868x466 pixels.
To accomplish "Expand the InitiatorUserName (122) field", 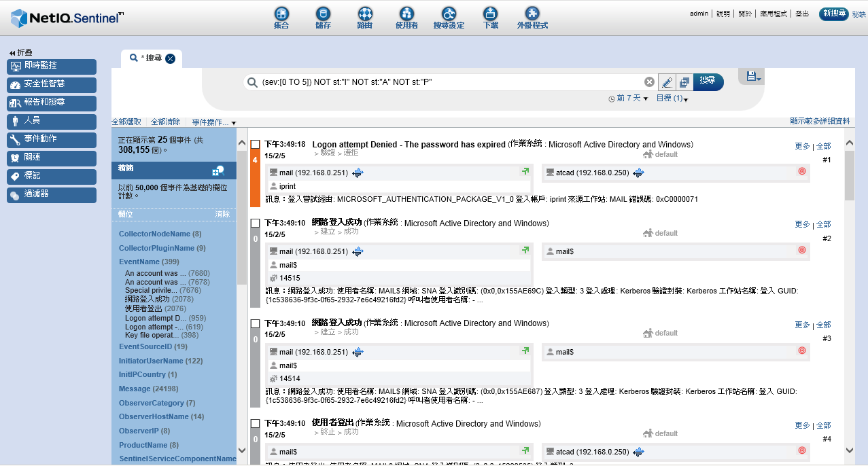I will [x=160, y=361].
